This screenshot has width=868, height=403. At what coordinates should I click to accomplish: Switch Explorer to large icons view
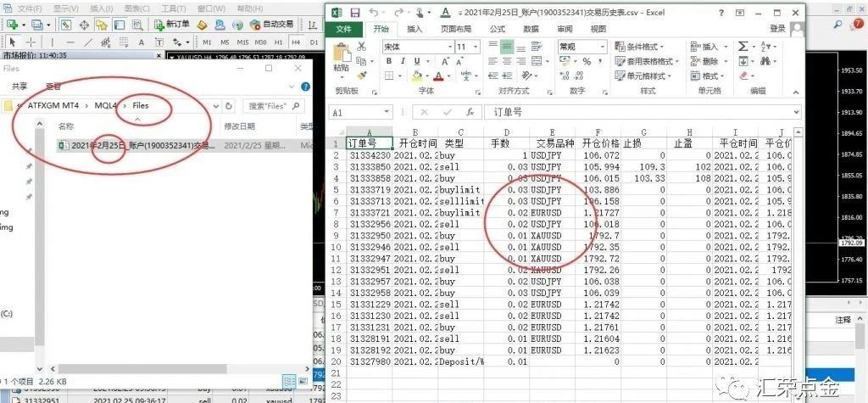tap(303, 381)
